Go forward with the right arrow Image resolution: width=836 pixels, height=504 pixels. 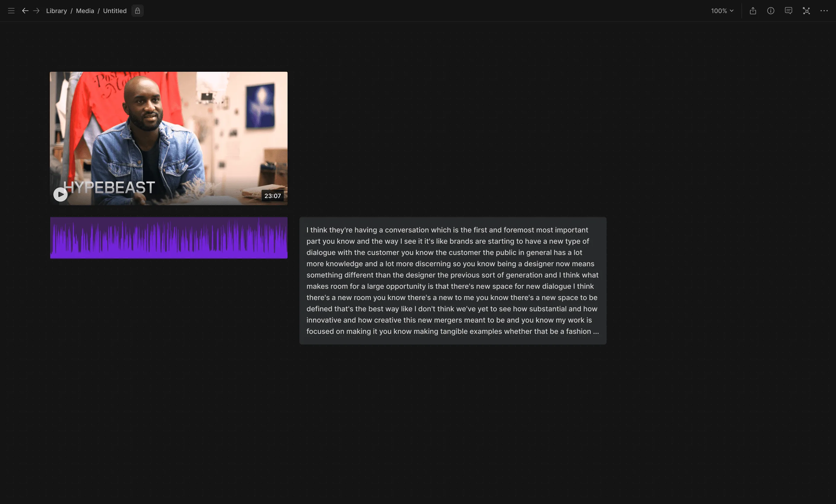pyautogui.click(x=36, y=11)
